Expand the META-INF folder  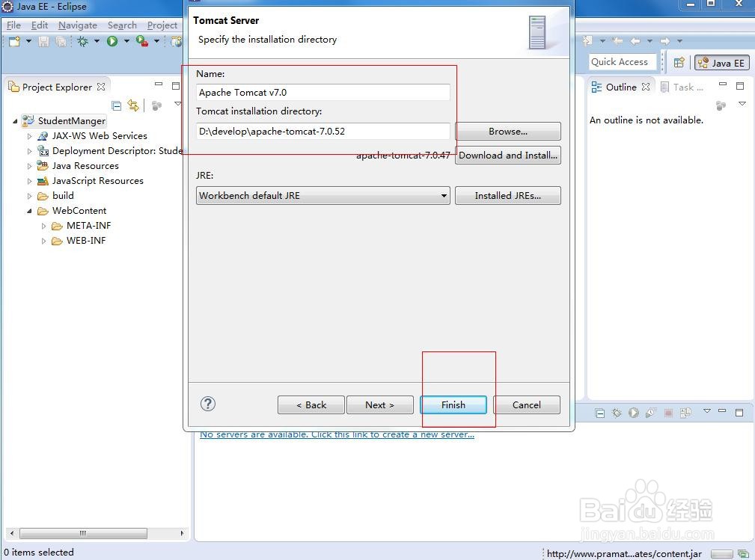(44, 226)
